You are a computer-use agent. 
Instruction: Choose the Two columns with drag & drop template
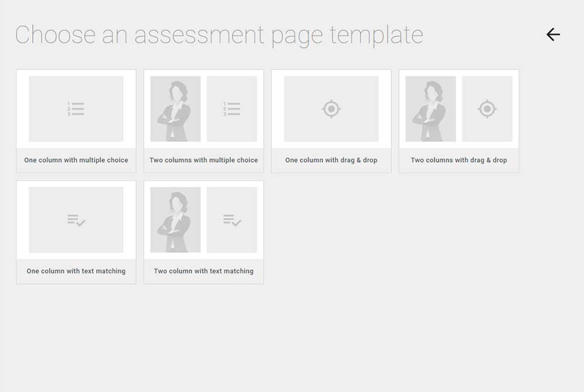tap(458, 121)
